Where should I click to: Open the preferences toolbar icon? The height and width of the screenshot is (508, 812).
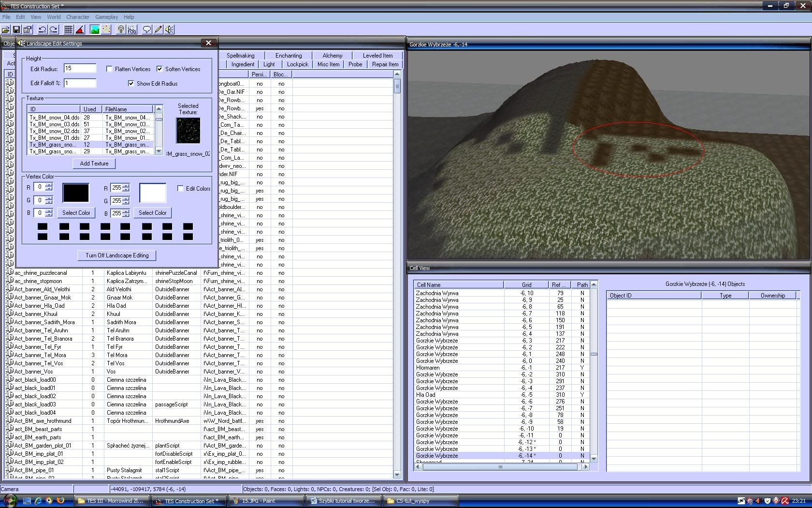(28, 30)
